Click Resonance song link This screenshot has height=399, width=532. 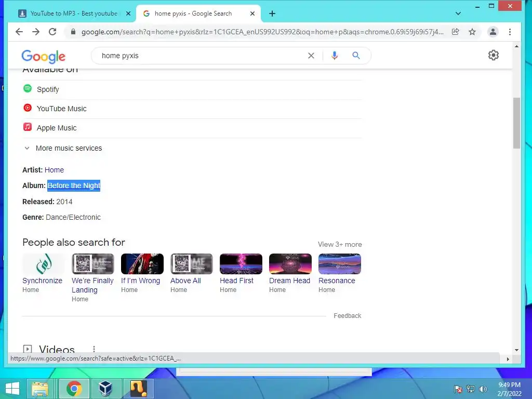tap(337, 281)
